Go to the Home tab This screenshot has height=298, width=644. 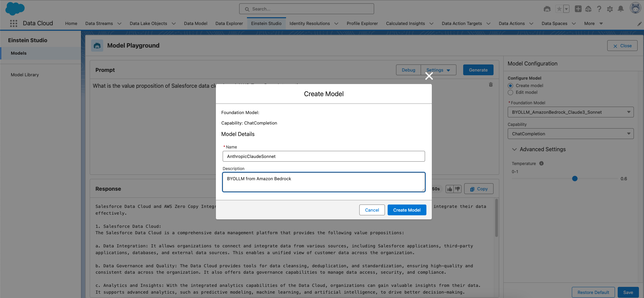pyautogui.click(x=71, y=24)
